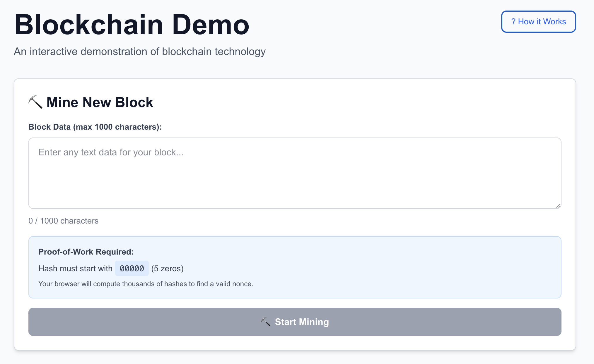Click the Proof-of-Work Required label
The height and width of the screenshot is (364, 594).
pos(86,252)
